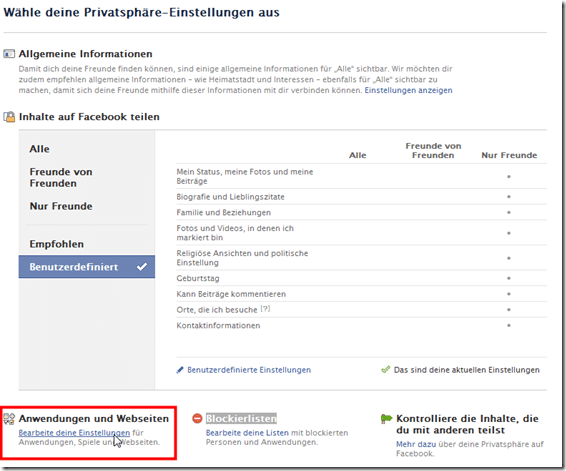Click the pencil icon next to Benutzerdefinierte Einstellungen
566x471 pixels.
click(180, 370)
